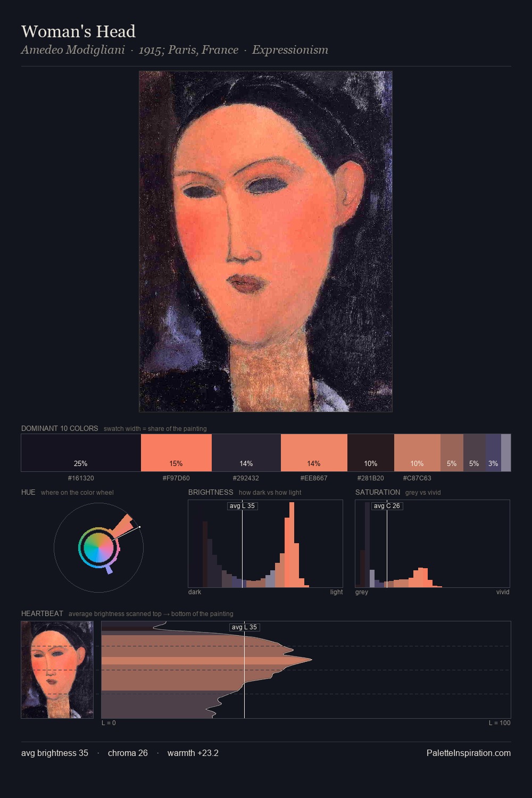Click '1915; Paris, France' text
Viewport: 532px width, 798px height.
188,50
